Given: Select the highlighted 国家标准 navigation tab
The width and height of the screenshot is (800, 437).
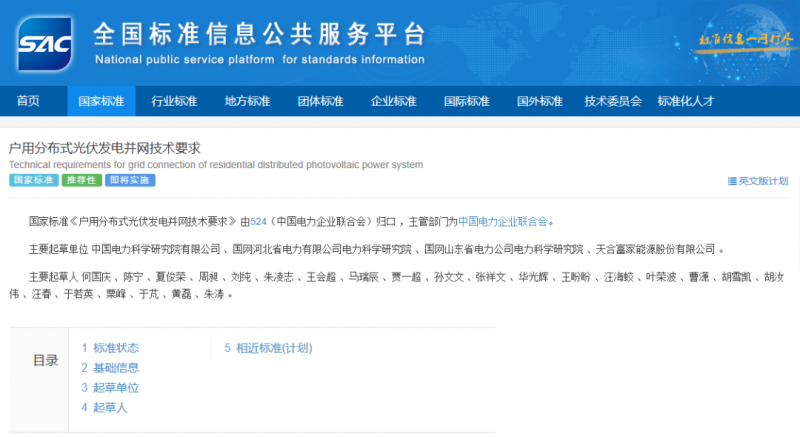Looking at the screenshot, I should 101,101.
